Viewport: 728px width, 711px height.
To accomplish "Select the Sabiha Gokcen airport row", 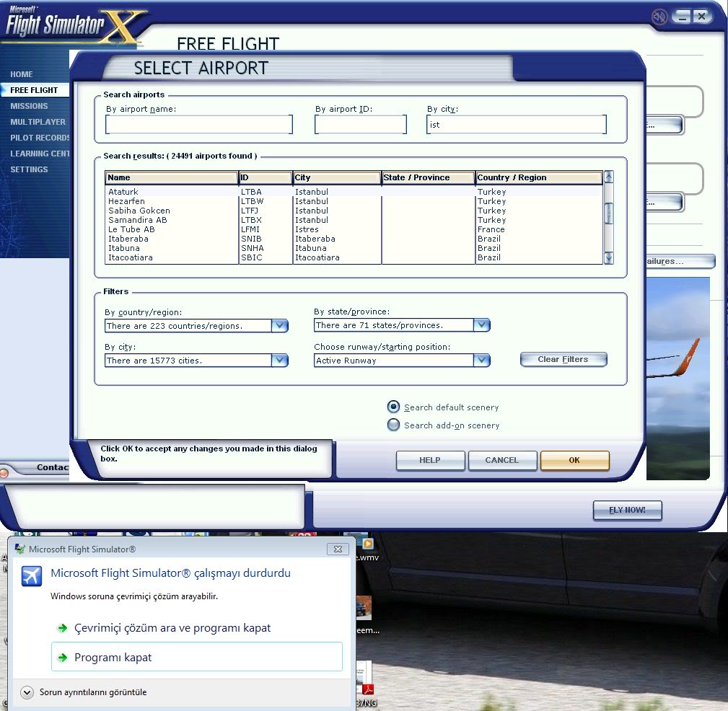I will pyautogui.click(x=354, y=211).
